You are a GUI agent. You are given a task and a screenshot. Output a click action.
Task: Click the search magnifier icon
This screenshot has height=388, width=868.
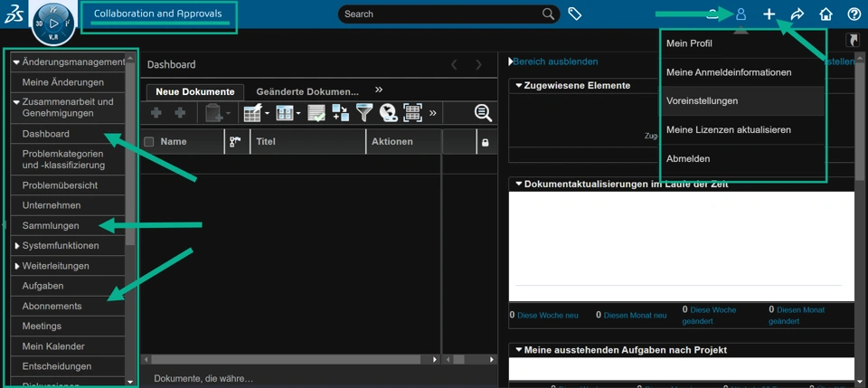(x=548, y=14)
